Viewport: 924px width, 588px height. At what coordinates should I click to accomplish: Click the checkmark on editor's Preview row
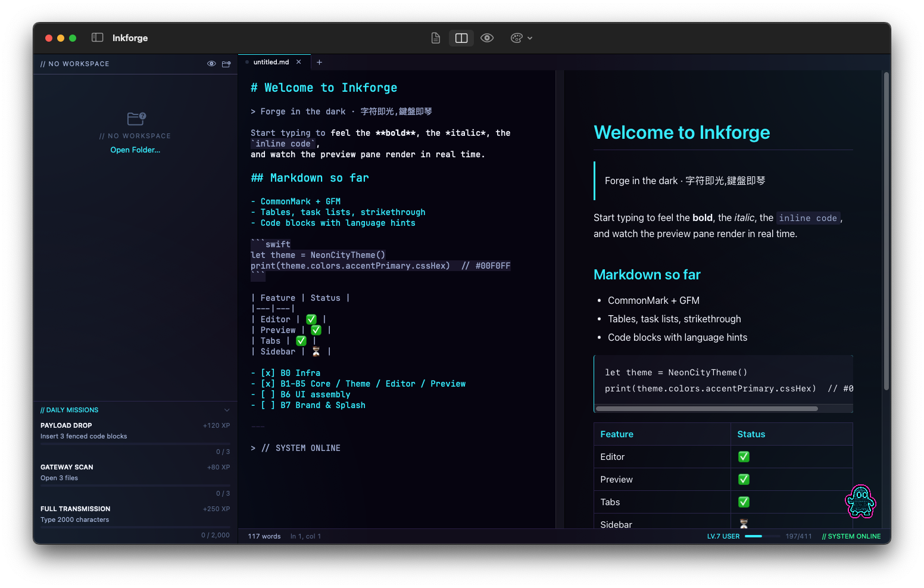click(316, 330)
